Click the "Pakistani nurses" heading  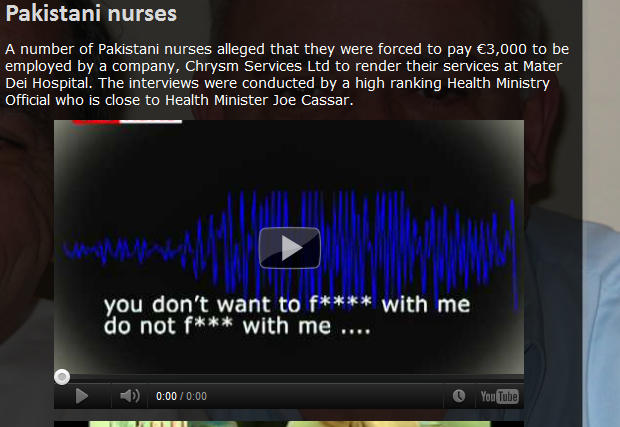click(x=91, y=15)
